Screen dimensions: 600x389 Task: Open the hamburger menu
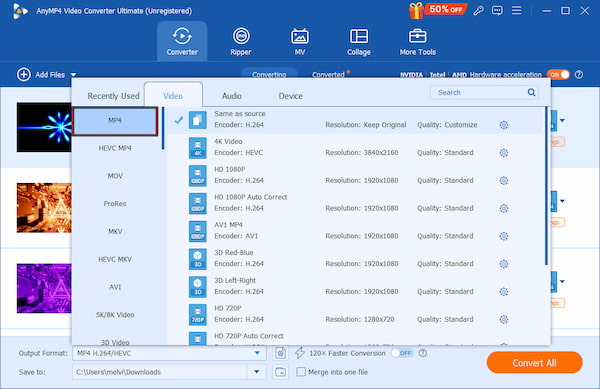[x=517, y=10]
